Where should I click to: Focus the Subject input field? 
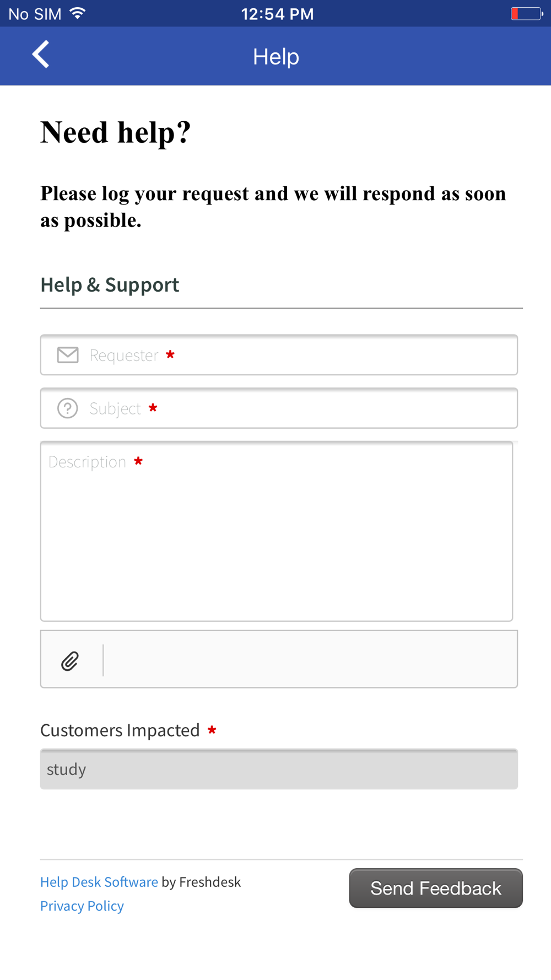pyautogui.click(x=279, y=408)
